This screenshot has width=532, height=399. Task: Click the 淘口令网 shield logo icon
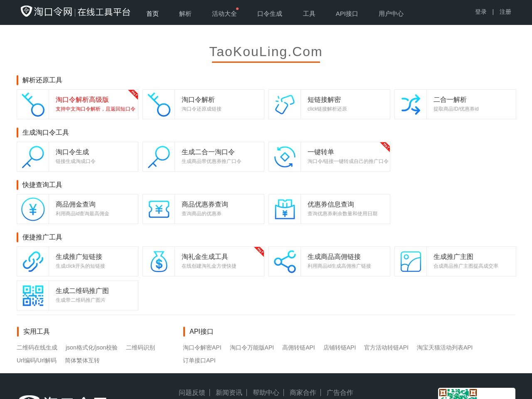tap(26, 11)
